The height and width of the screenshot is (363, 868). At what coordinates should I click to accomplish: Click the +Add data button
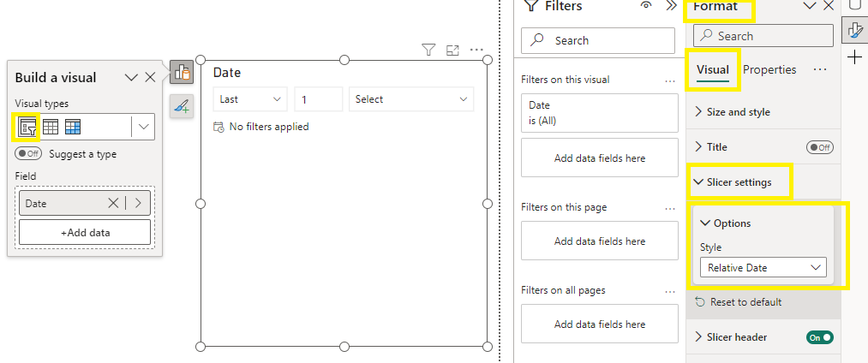[x=85, y=232]
